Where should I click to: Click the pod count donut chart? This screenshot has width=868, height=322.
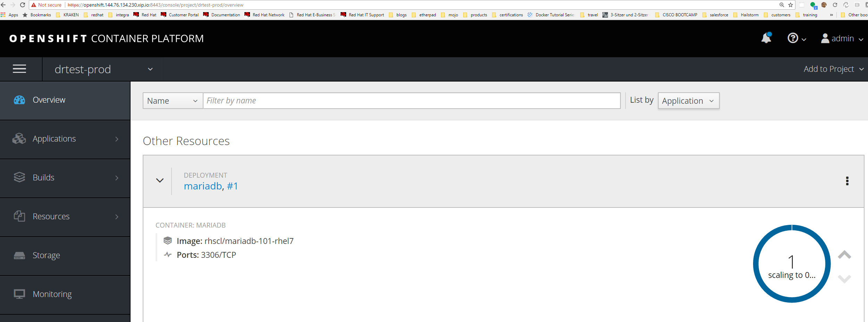point(792,264)
